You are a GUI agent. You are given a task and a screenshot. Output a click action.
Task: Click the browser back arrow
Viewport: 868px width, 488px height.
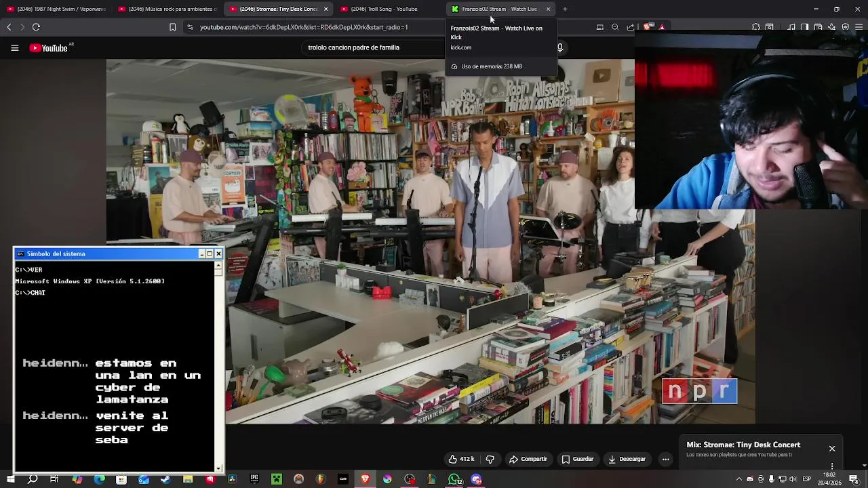(9, 27)
